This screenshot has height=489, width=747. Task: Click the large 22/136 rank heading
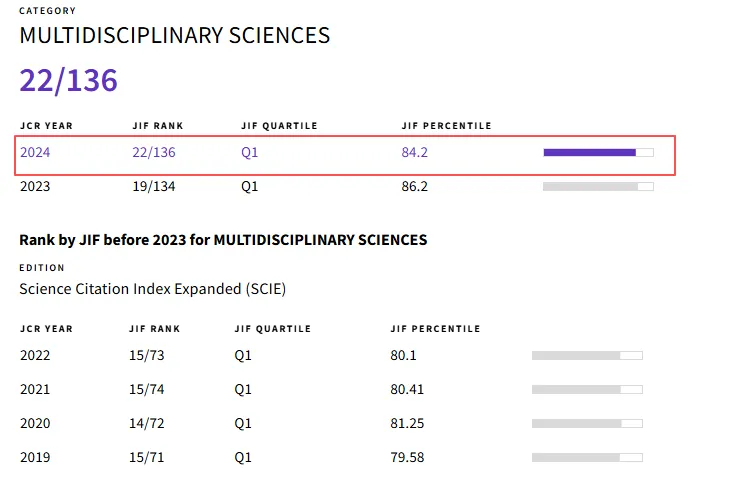[68, 81]
